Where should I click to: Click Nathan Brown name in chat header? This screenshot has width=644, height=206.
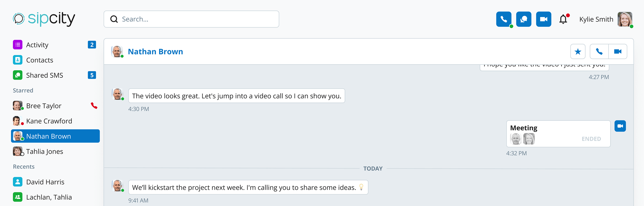tap(155, 52)
